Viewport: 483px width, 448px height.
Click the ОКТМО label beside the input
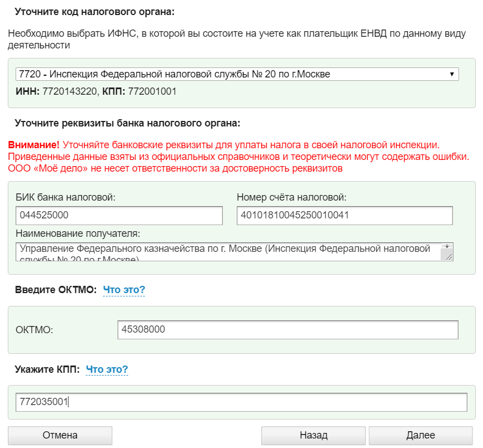pos(35,330)
